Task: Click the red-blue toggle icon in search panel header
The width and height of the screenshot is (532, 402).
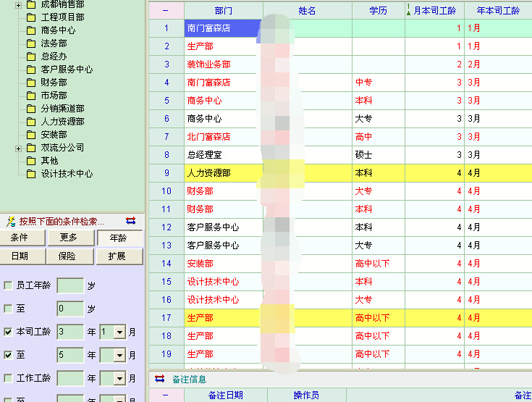Action: [x=131, y=221]
